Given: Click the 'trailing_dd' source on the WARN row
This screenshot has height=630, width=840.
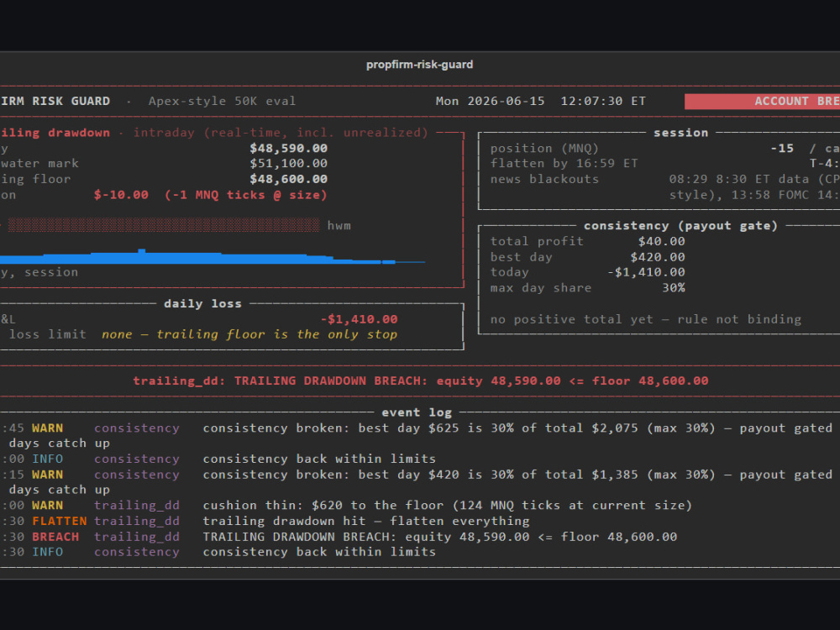Looking at the screenshot, I should pyautogui.click(x=137, y=506).
